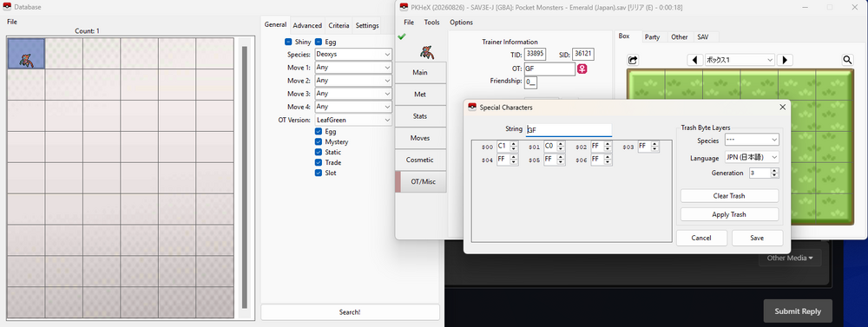The height and width of the screenshot is (327, 868).
Task: Uncheck the Static checkbox
Action: 319,152
